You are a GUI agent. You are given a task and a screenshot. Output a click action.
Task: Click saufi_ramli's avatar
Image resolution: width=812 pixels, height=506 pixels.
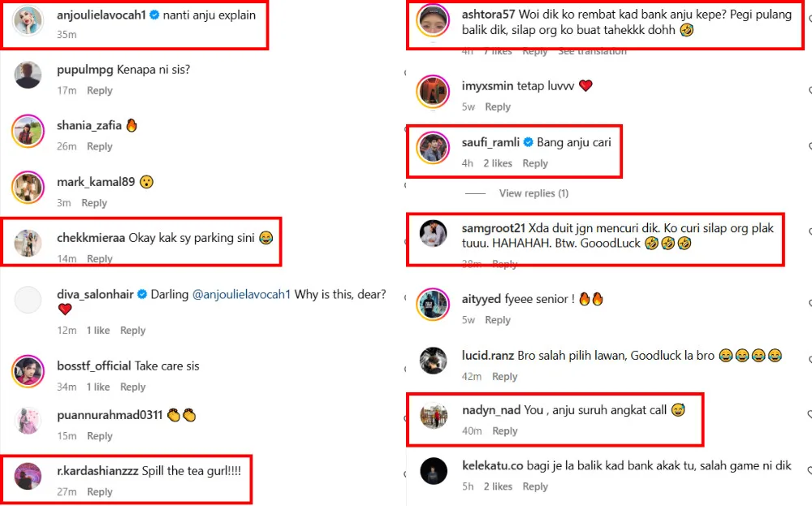click(x=433, y=148)
